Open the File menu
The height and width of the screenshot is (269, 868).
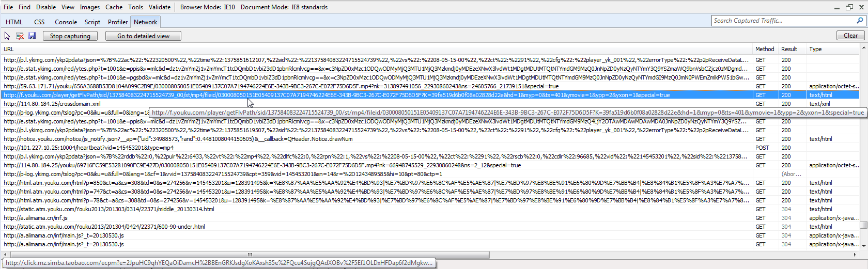[8, 7]
